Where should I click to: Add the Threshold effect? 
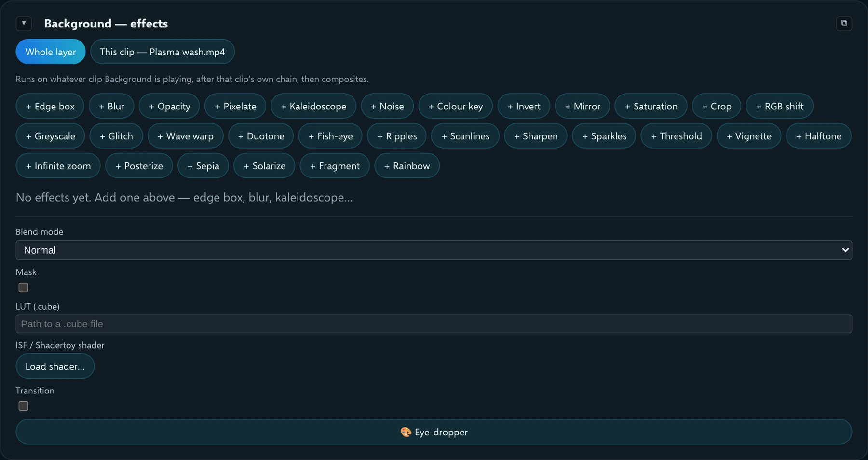coord(676,136)
